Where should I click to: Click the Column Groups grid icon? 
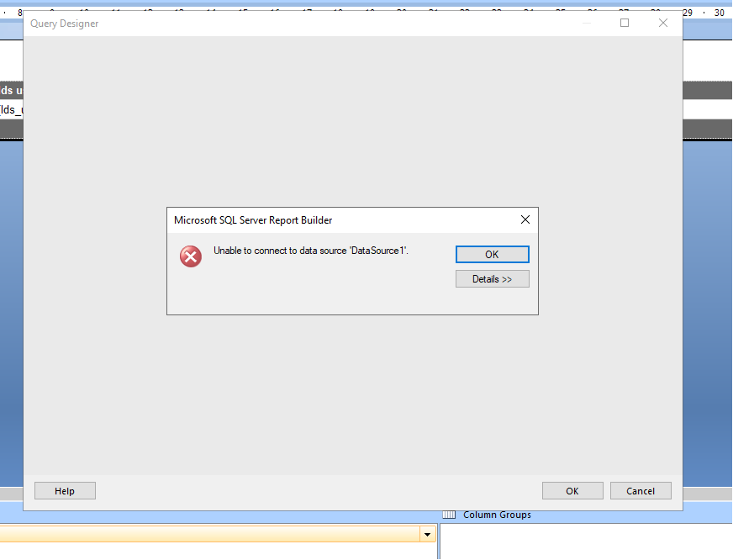point(449,515)
